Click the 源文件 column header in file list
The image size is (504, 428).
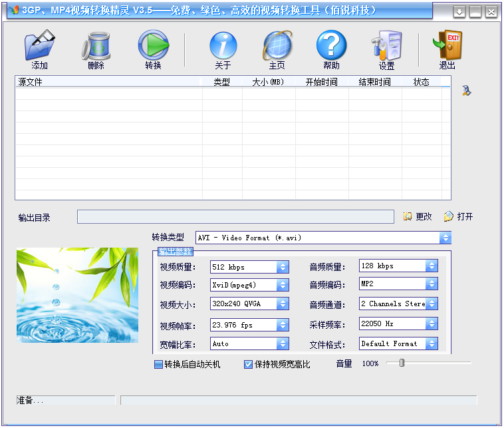click(106, 82)
